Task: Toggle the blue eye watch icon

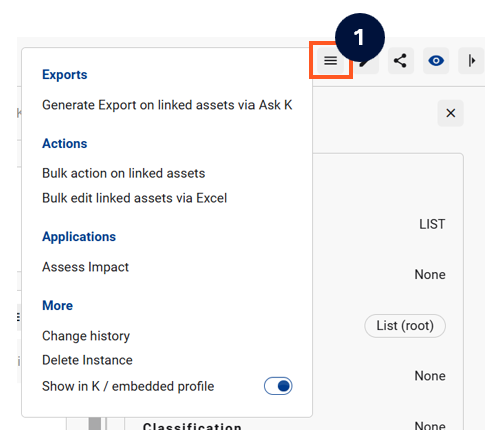Action: [x=436, y=61]
